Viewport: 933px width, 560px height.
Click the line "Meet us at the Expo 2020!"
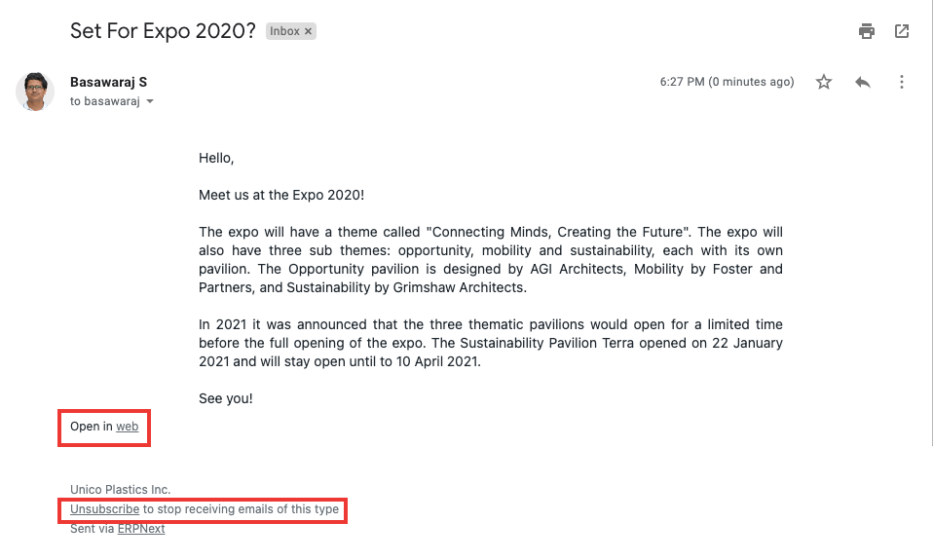[x=281, y=195]
